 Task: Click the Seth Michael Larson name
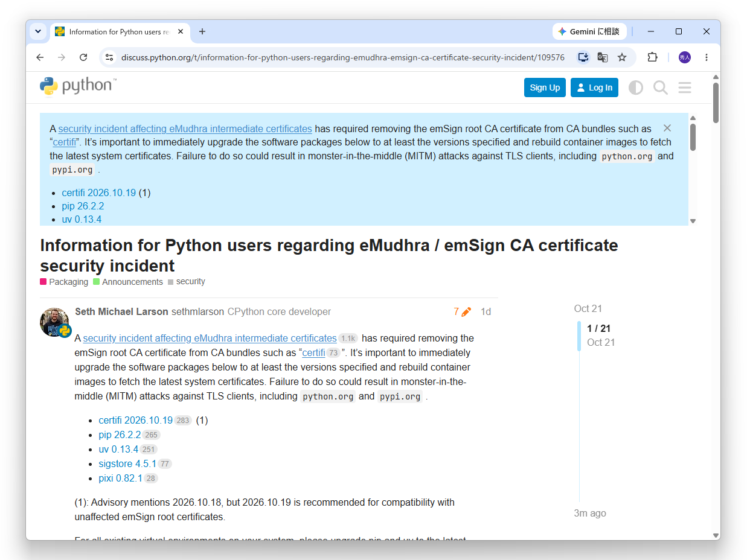point(121,311)
